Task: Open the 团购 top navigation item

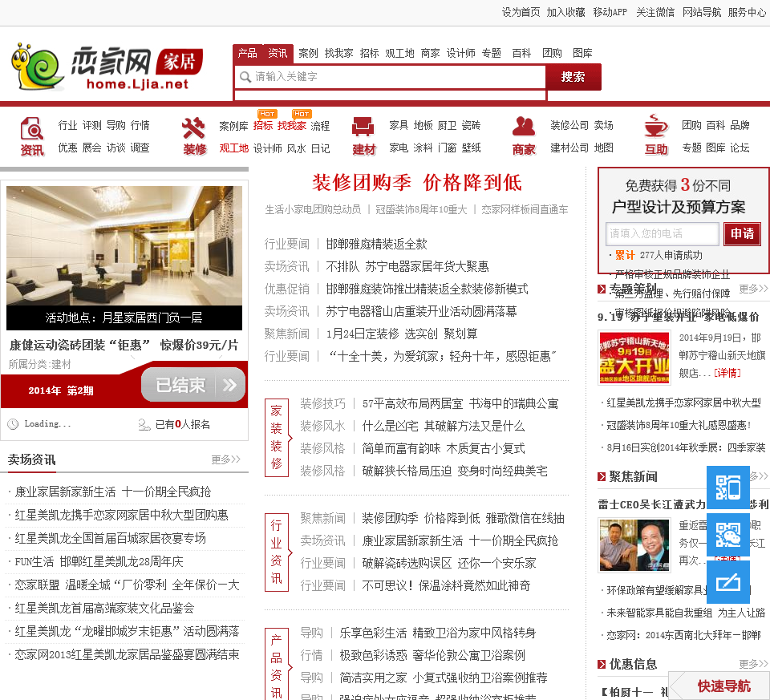Action: pos(552,53)
